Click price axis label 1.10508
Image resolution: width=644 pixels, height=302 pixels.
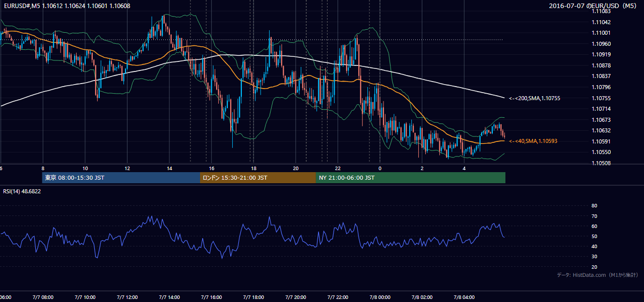[602, 163]
